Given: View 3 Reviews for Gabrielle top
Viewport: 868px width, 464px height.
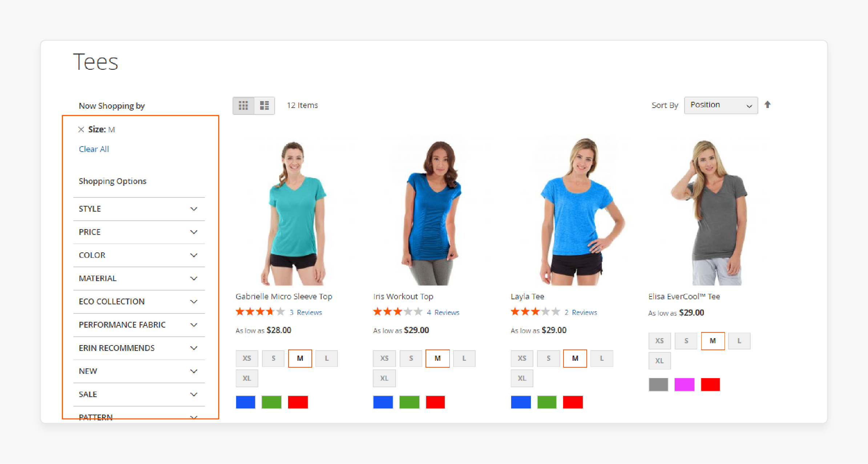Looking at the screenshot, I should [x=306, y=312].
